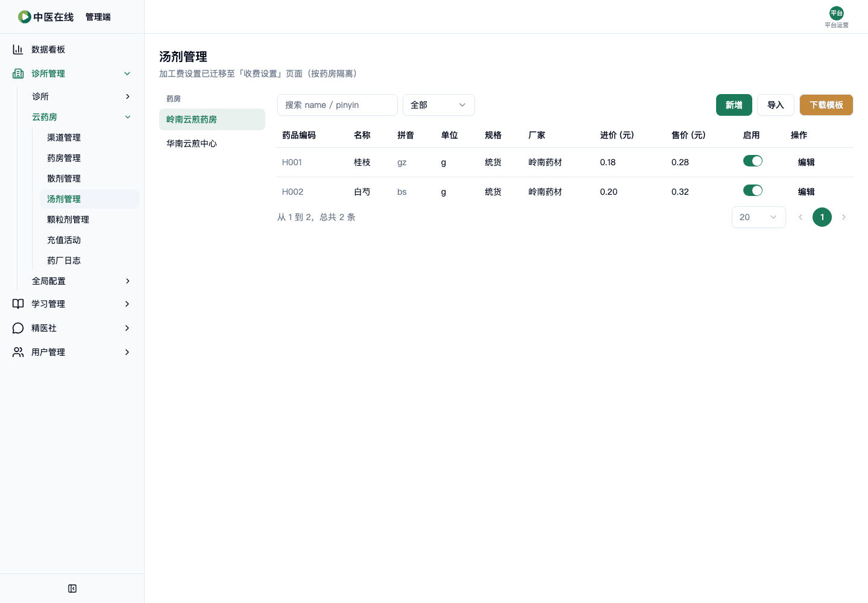Click the 导入 button
Image resolution: width=868 pixels, height=603 pixels.
point(776,105)
